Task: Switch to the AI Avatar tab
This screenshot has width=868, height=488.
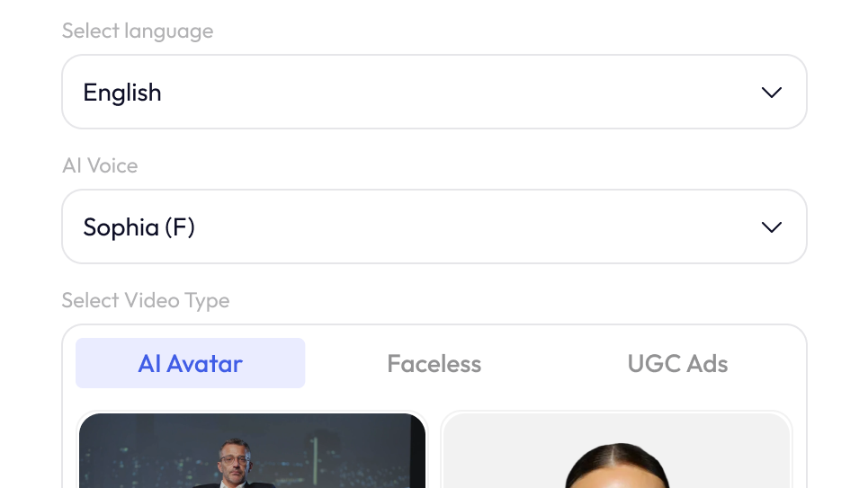Action: click(x=190, y=364)
